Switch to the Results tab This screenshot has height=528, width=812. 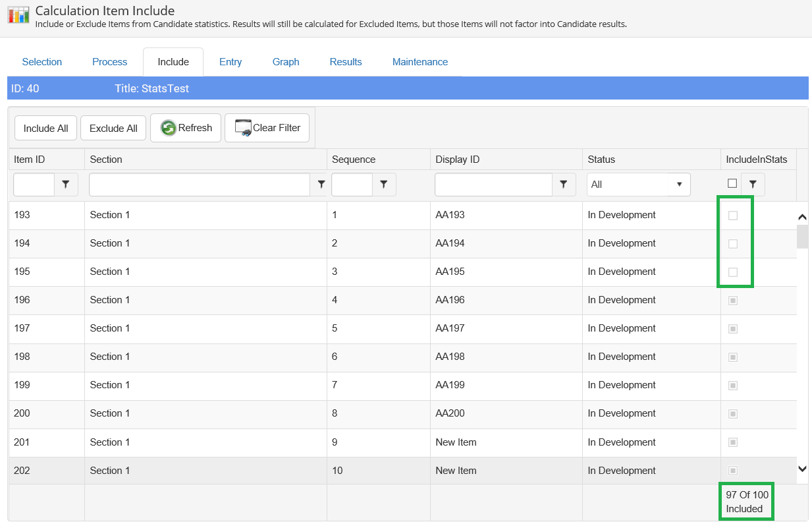pyautogui.click(x=346, y=62)
